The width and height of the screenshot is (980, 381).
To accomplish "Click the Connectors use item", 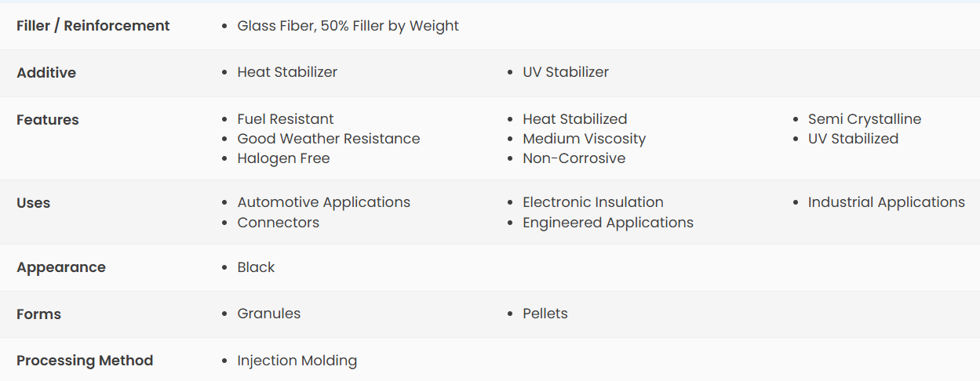I will (279, 223).
